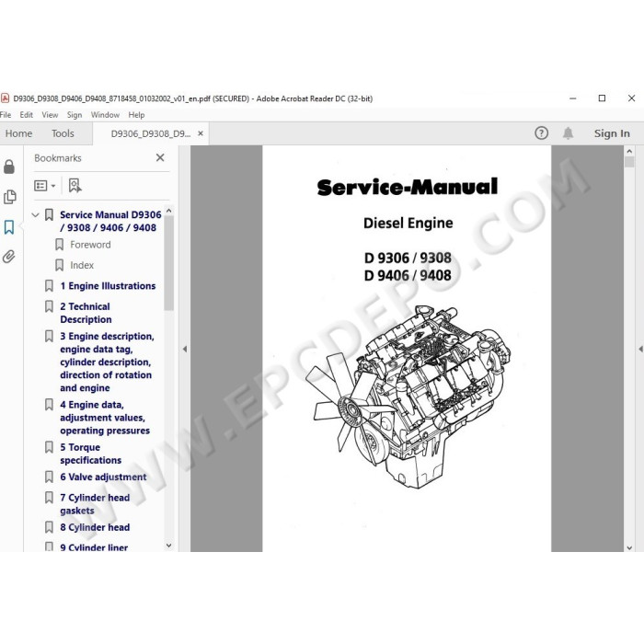Open the Sign menu
644x644 pixels.
point(75,115)
